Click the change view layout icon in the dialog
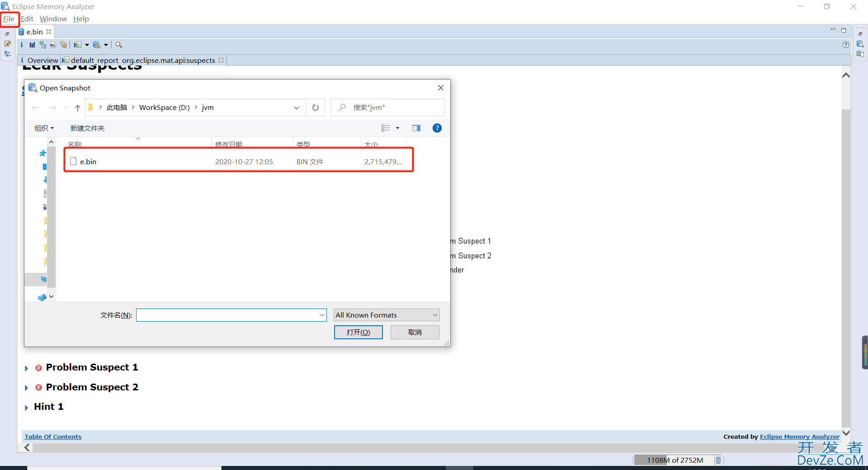Screen dimensions: 868x470 (x=386, y=128)
